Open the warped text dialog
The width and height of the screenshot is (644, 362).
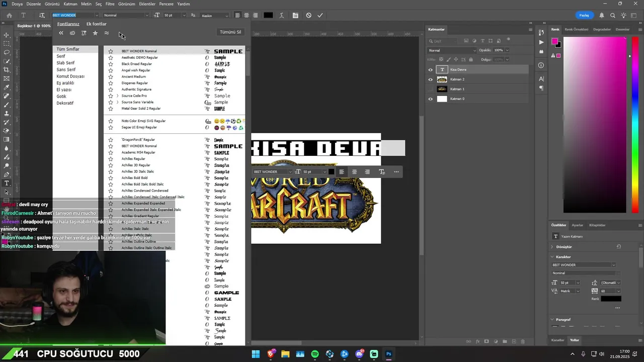tap(282, 15)
